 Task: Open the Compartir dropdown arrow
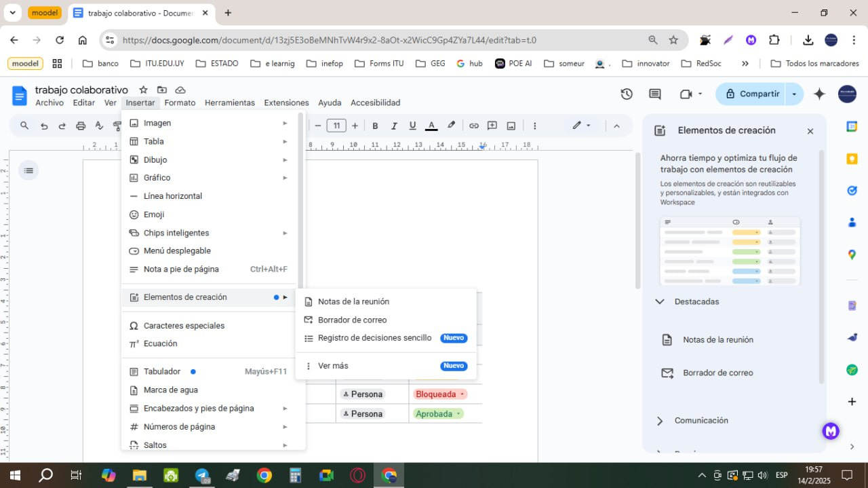pyautogui.click(x=794, y=94)
